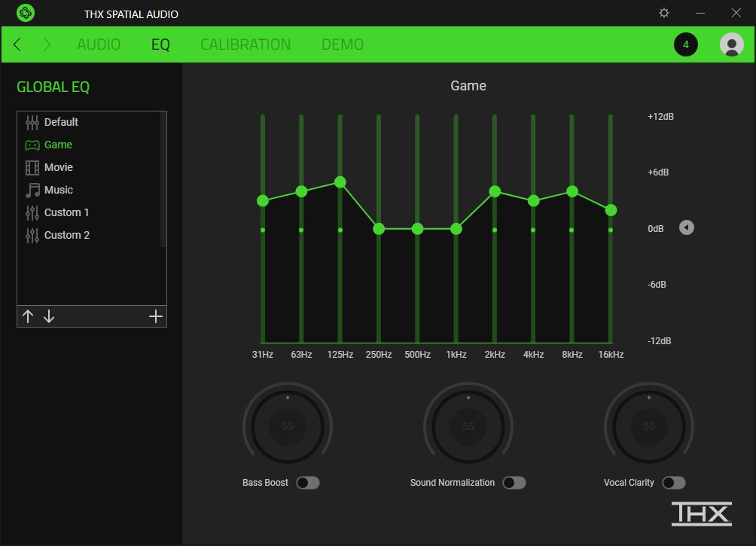
Task: Open the user profile avatar icon
Action: tap(731, 44)
